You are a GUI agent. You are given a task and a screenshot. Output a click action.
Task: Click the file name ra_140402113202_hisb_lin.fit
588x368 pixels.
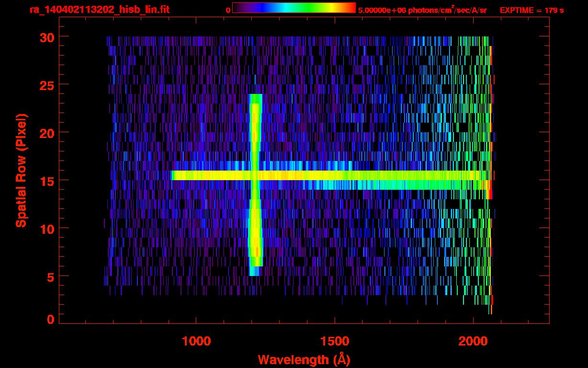[x=99, y=10]
